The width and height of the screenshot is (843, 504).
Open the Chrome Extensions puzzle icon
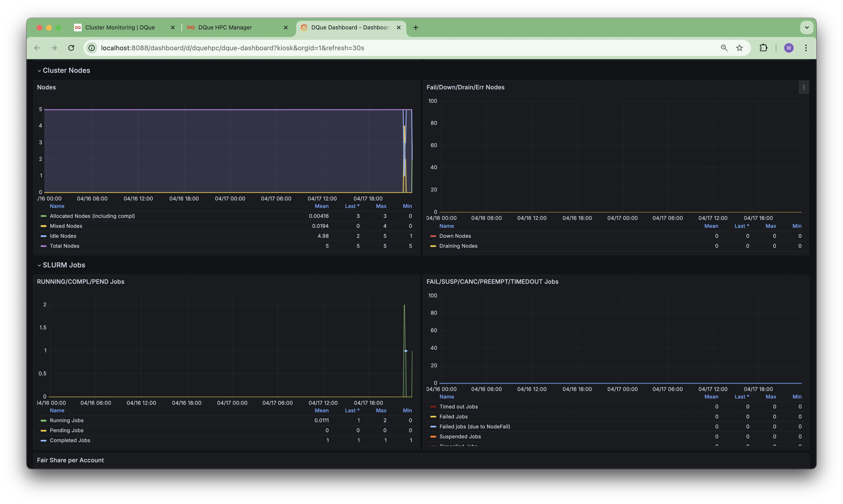pyautogui.click(x=763, y=48)
